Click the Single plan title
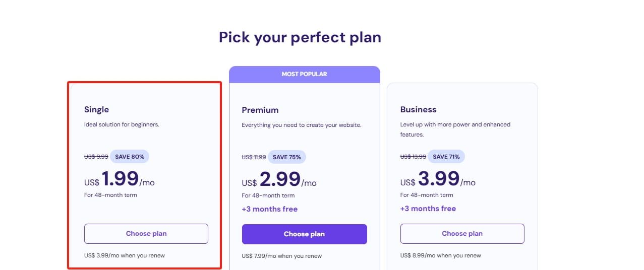The width and height of the screenshot is (644, 270). click(x=96, y=109)
